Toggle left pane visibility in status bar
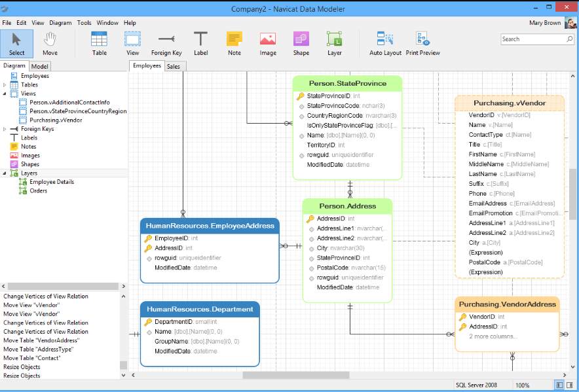The width and height of the screenshot is (579, 392). click(560, 385)
